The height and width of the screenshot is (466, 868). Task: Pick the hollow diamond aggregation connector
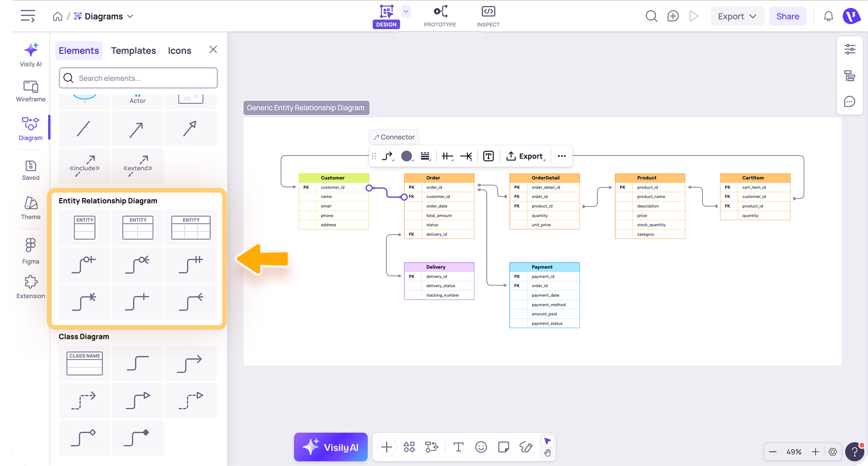(84, 438)
